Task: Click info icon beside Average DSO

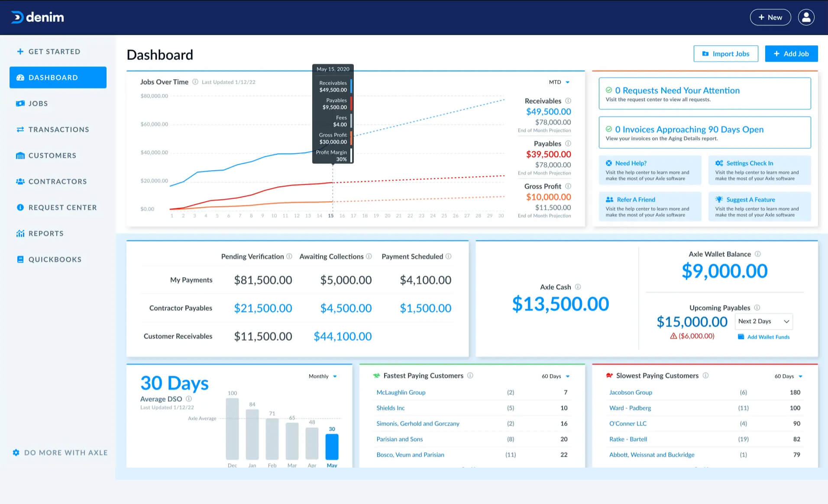Action: (189, 399)
